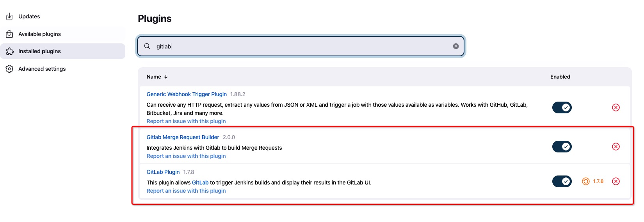Screen dimensions: 644x222
Task: Disable the Generic Webhook Trigger Plugin toggle
Action: (562, 107)
